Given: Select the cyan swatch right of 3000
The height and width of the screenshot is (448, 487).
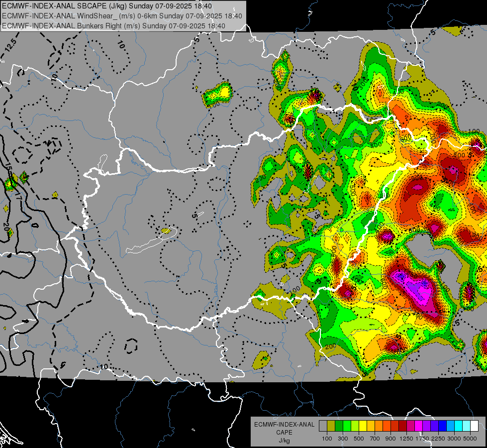Looking at the screenshot, I should click(x=459, y=426).
